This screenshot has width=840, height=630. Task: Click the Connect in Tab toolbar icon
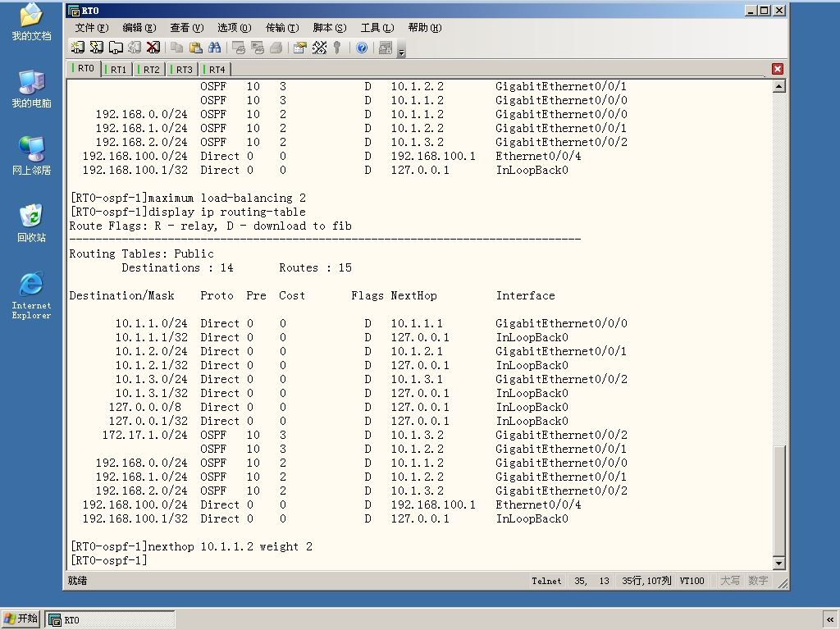(116, 48)
